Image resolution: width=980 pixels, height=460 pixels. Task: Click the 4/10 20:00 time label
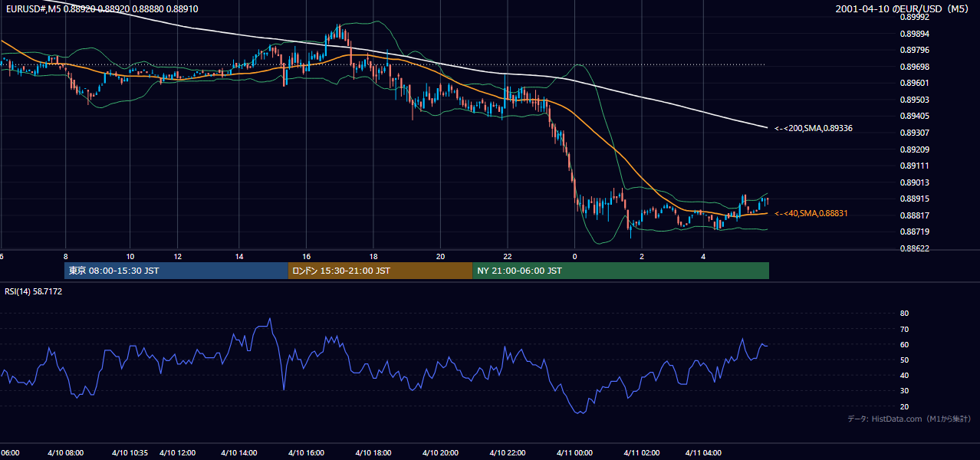[440, 452]
